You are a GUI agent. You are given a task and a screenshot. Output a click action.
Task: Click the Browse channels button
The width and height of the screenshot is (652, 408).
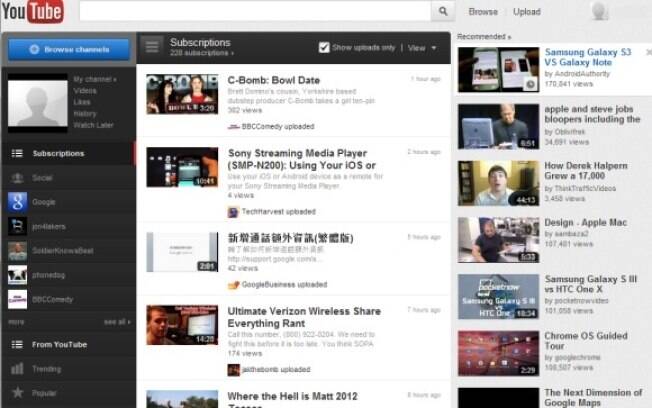69,49
